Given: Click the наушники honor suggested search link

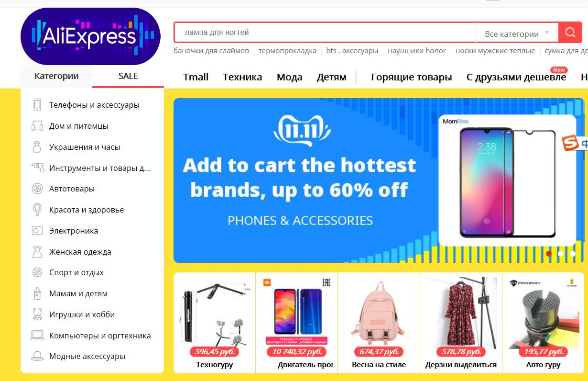Looking at the screenshot, I should pyautogui.click(x=417, y=51).
